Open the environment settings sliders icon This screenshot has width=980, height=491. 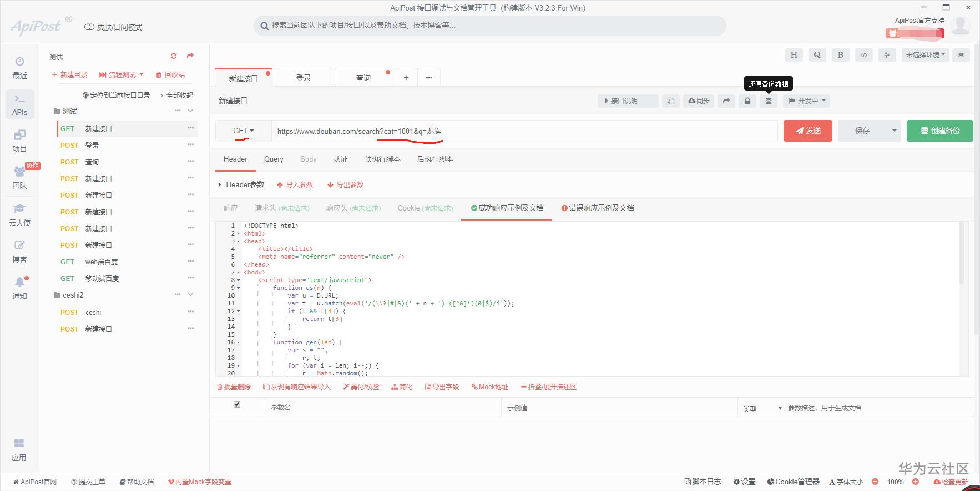coord(887,55)
